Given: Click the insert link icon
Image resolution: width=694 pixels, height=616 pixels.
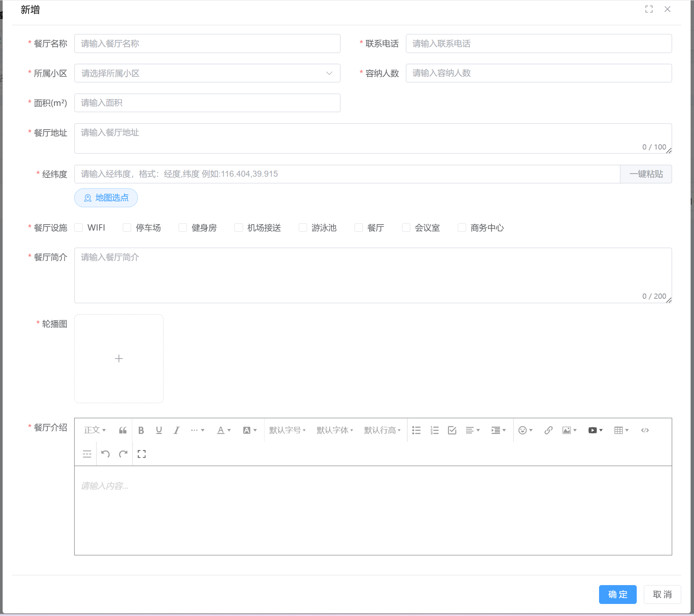Looking at the screenshot, I should point(548,430).
